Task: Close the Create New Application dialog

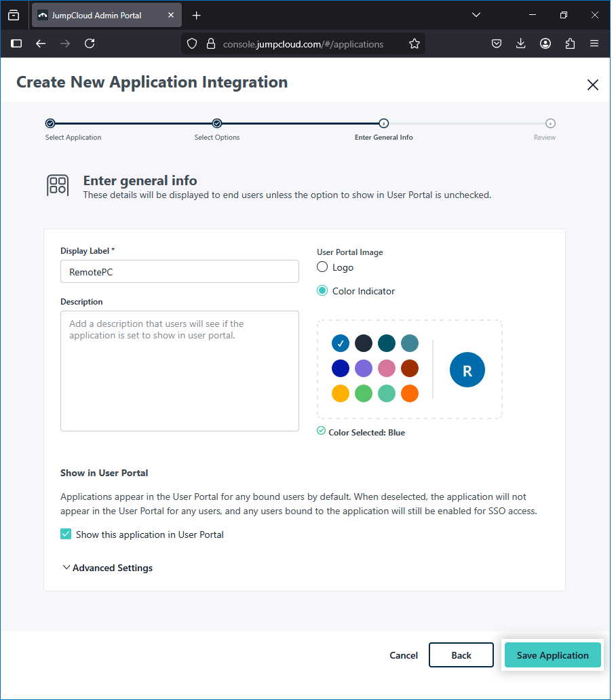Action: tap(592, 85)
